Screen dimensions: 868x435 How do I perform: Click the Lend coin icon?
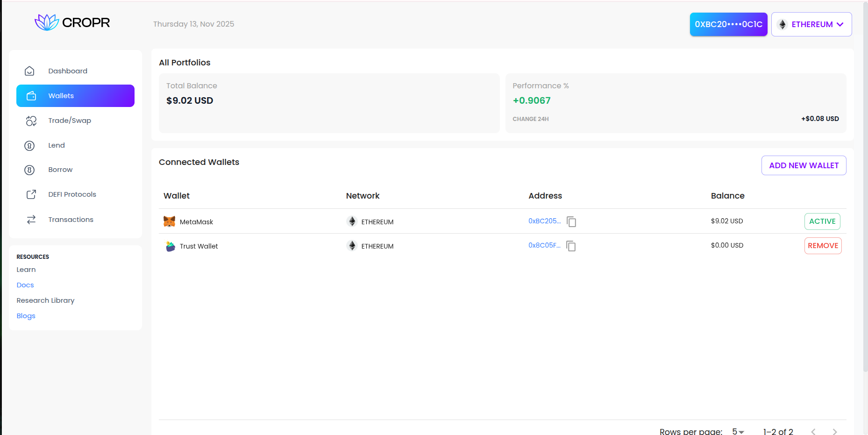(x=29, y=146)
